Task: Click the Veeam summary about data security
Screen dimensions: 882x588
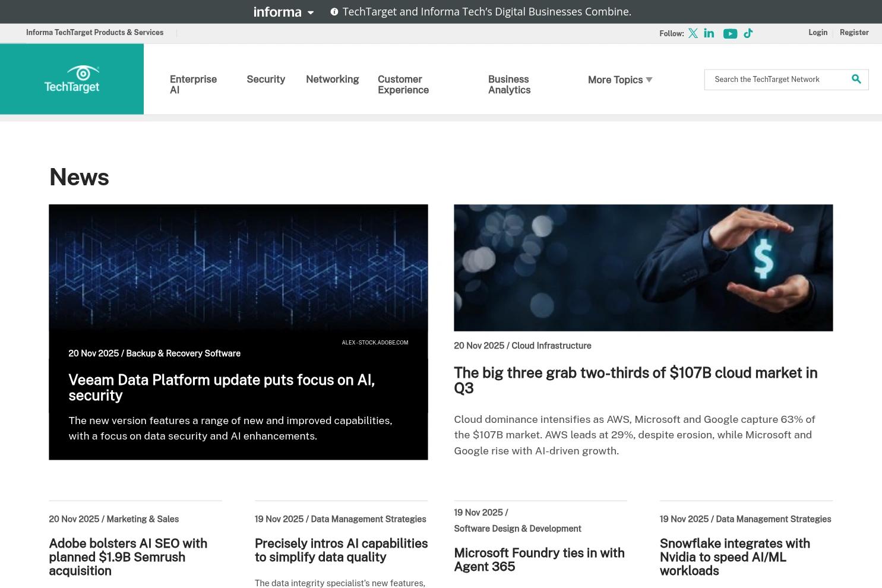Action: click(x=230, y=428)
